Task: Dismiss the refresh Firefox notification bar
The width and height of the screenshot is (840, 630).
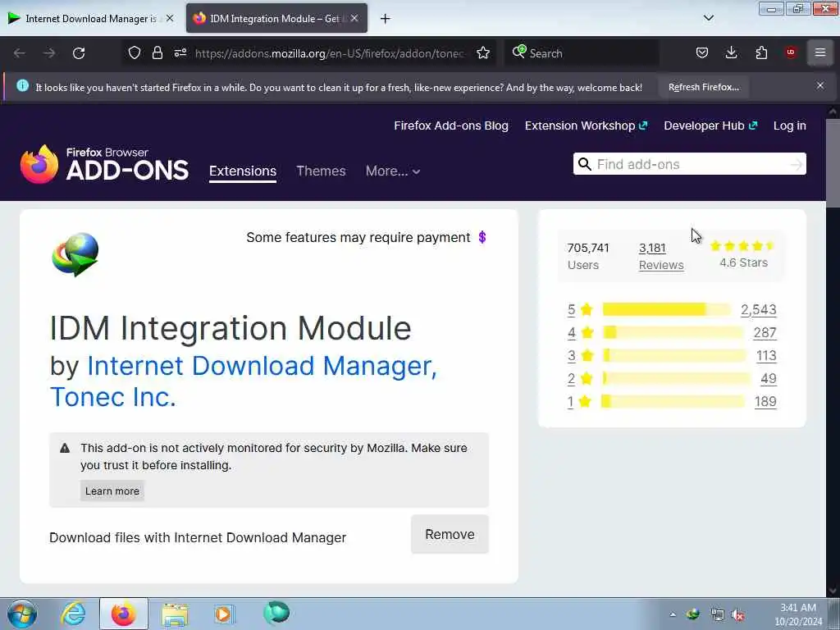Action: click(x=820, y=85)
